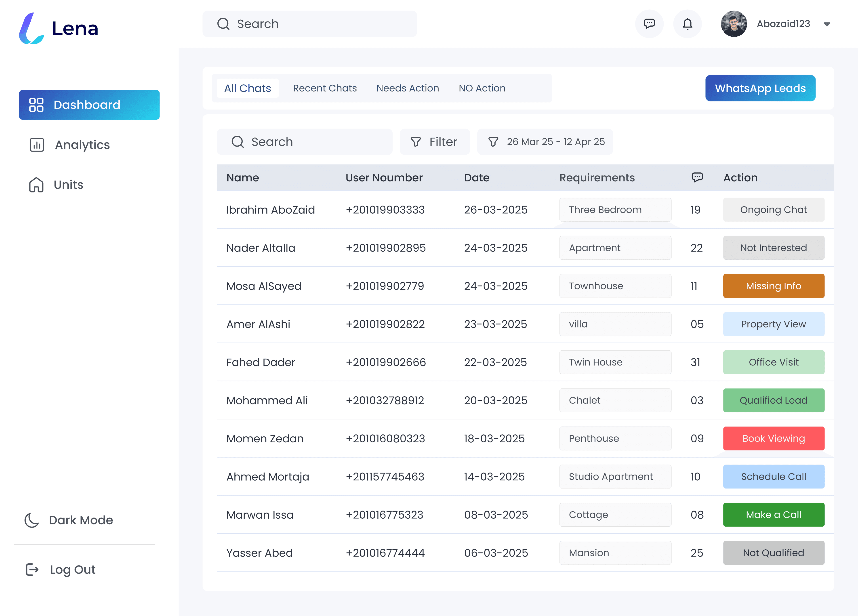The image size is (858, 616).
Task: Open the Penthouse requirement field
Action: [615, 439]
